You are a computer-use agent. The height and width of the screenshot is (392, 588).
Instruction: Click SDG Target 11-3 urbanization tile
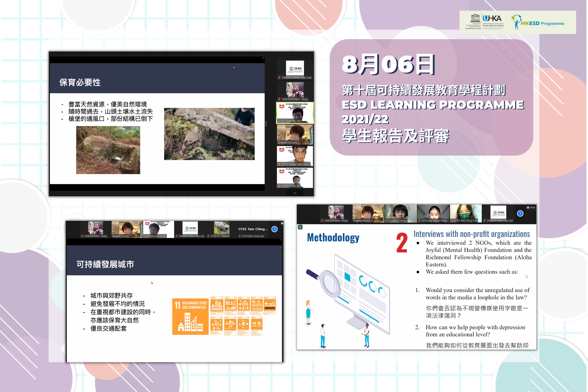coord(243,306)
